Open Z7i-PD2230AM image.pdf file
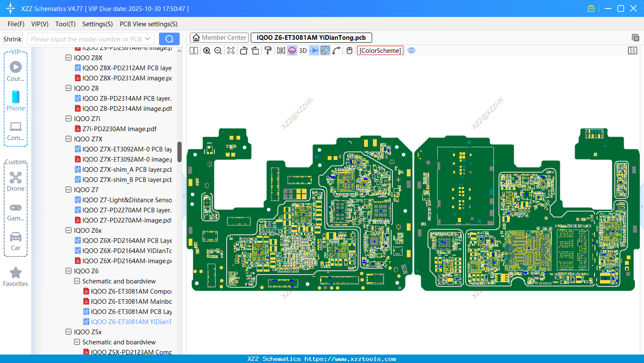Image resolution: width=644 pixels, height=363 pixels. click(x=115, y=129)
